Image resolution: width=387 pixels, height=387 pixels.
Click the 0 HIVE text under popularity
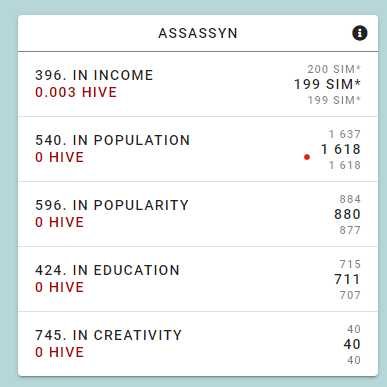tap(60, 222)
